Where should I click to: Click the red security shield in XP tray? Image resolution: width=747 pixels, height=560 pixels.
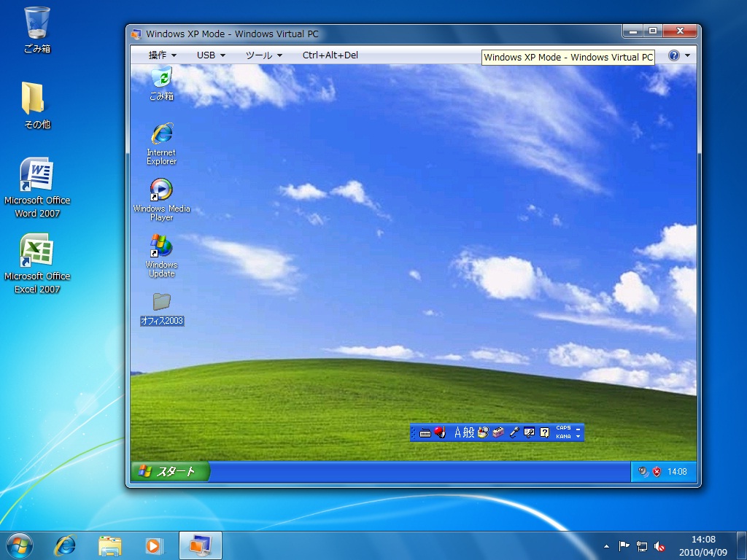click(657, 472)
